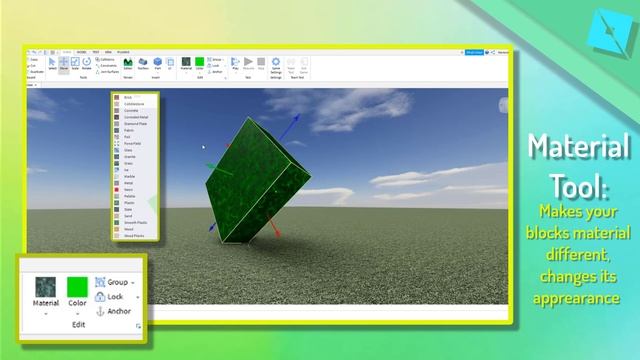Select the red Neon material
The image size is (640, 360).
(135, 190)
